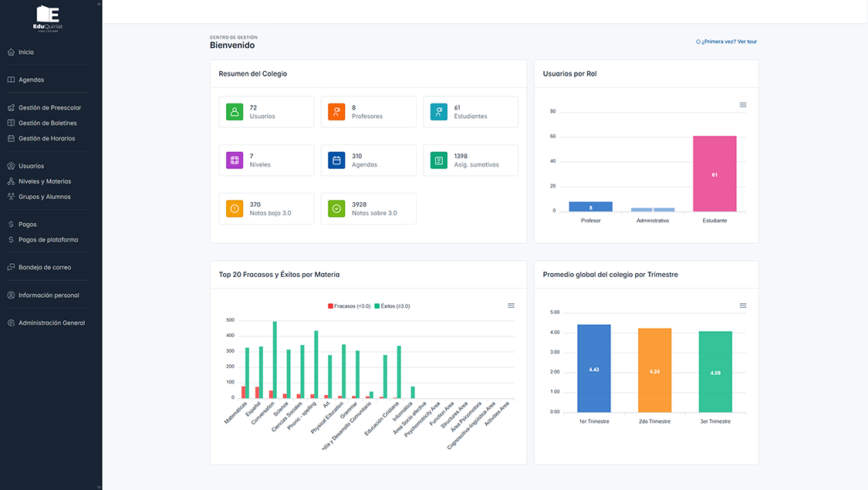
Task: Open Pagos de plataforma
Action: [x=48, y=240]
